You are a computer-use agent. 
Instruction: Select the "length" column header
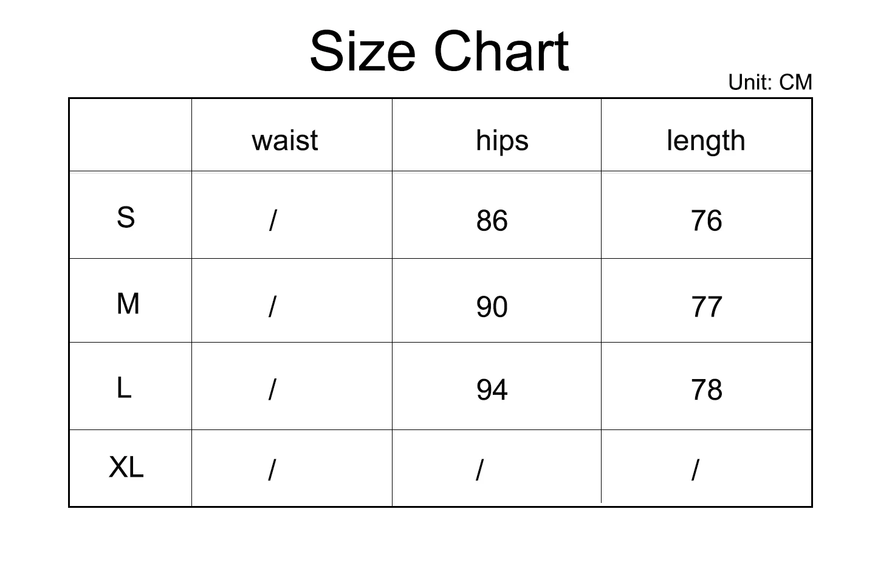(705, 141)
